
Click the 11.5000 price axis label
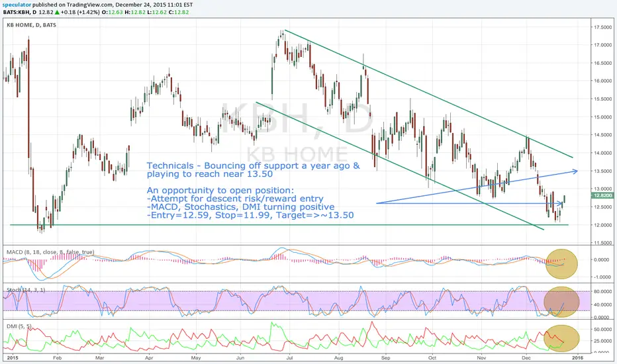(602, 243)
